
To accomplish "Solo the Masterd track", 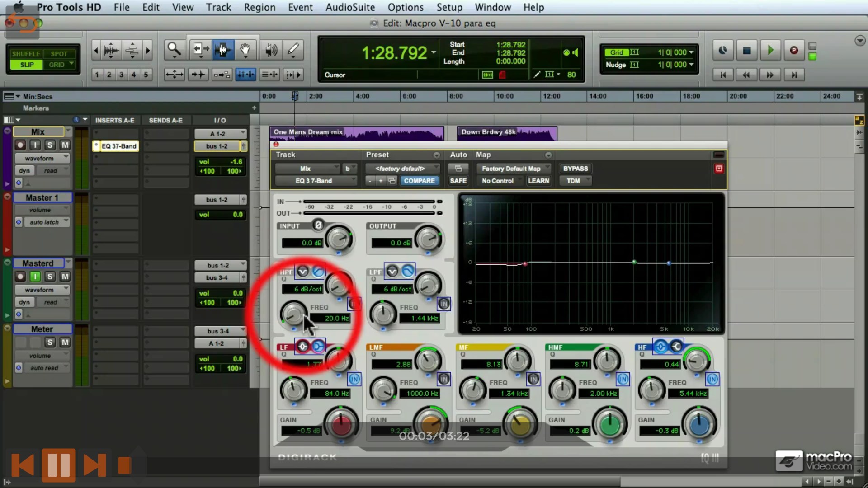I will (x=50, y=277).
